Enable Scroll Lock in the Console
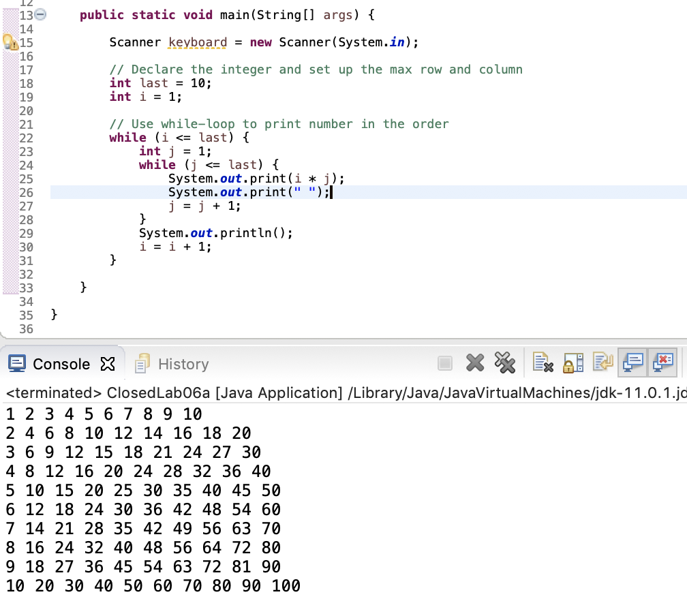 [x=572, y=363]
